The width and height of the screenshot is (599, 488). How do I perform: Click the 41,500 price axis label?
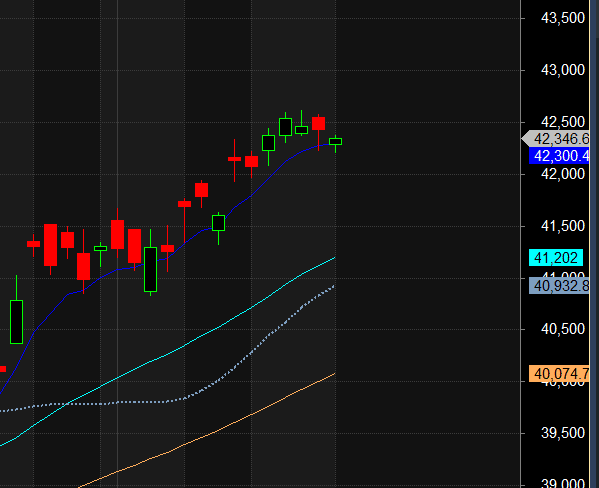point(563,226)
